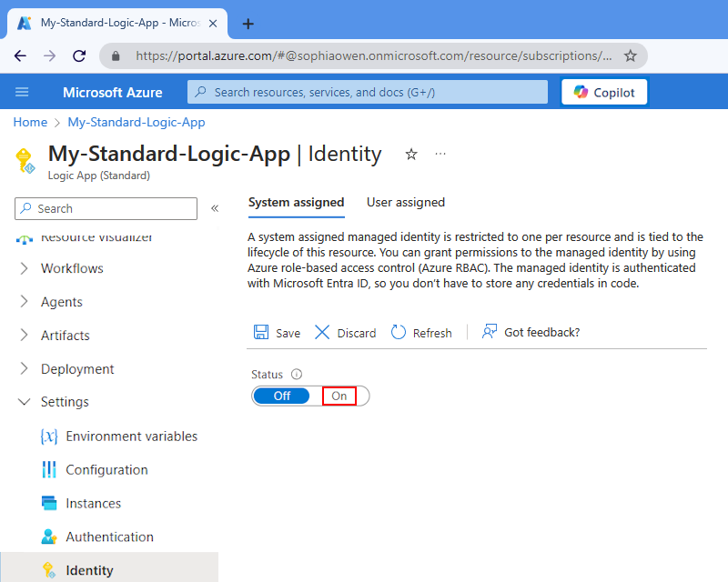Image resolution: width=728 pixels, height=582 pixels.
Task: Select the System assigned tab
Action: coord(296,202)
